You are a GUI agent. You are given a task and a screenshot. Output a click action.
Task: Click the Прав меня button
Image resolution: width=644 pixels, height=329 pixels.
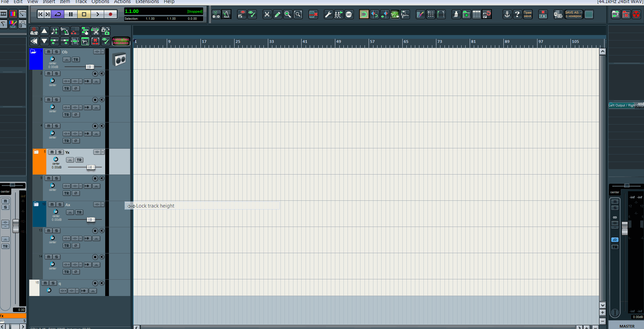(528, 14)
